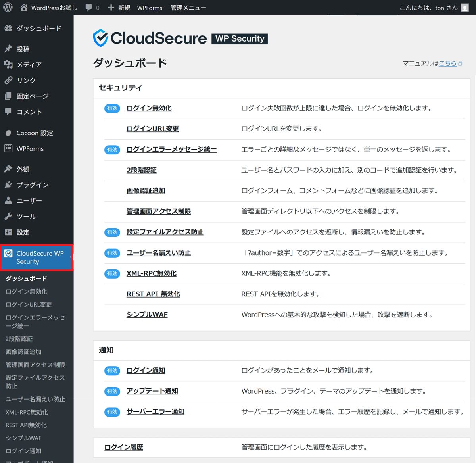The height and width of the screenshot is (463, 476).
Task: Click the CloudSecure shield logo in header
Action: pyautogui.click(x=100, y=38)
